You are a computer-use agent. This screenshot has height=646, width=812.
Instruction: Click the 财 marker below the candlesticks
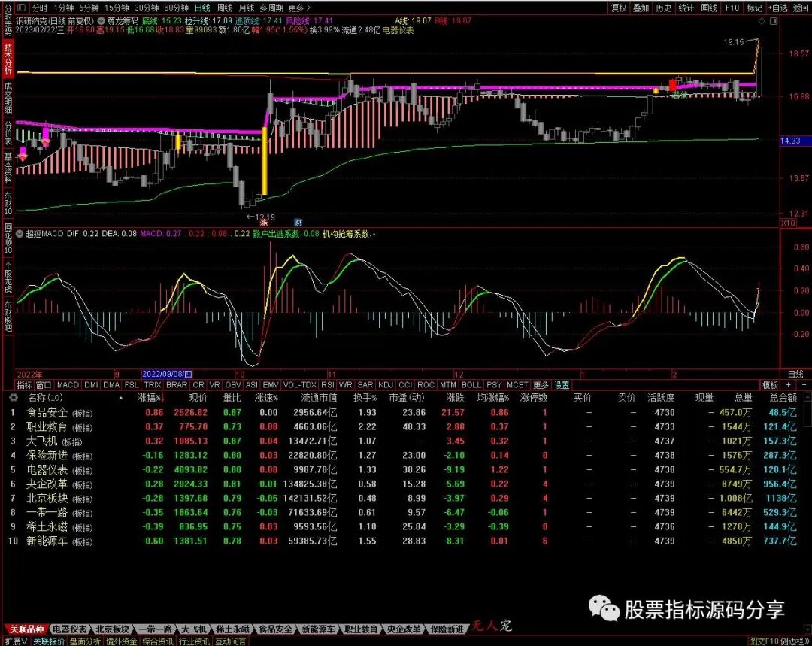click(x=298, y=223)
